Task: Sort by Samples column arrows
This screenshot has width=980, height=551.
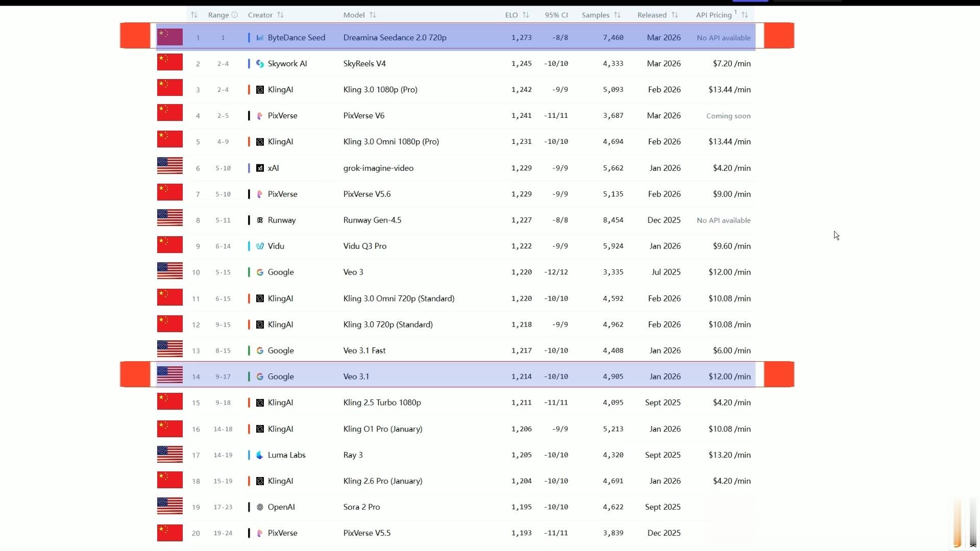Action: [617, 15]
